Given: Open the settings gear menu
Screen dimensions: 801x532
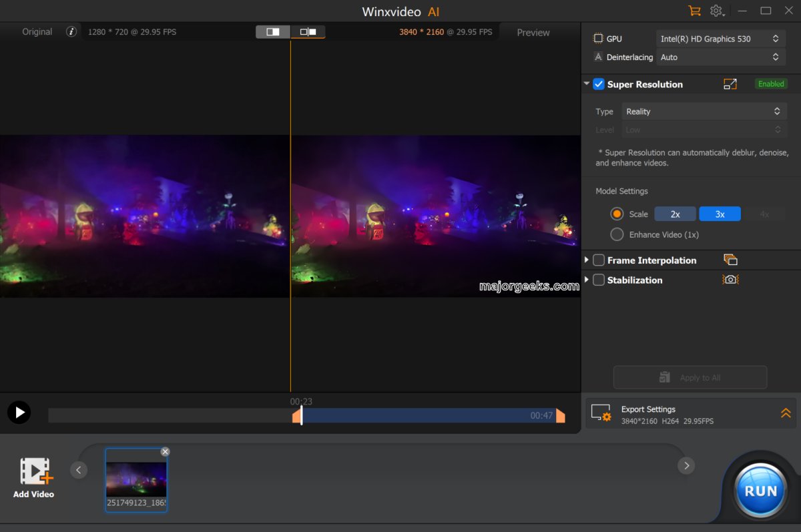Looking at the screenshot, I should tap(717, 11).
